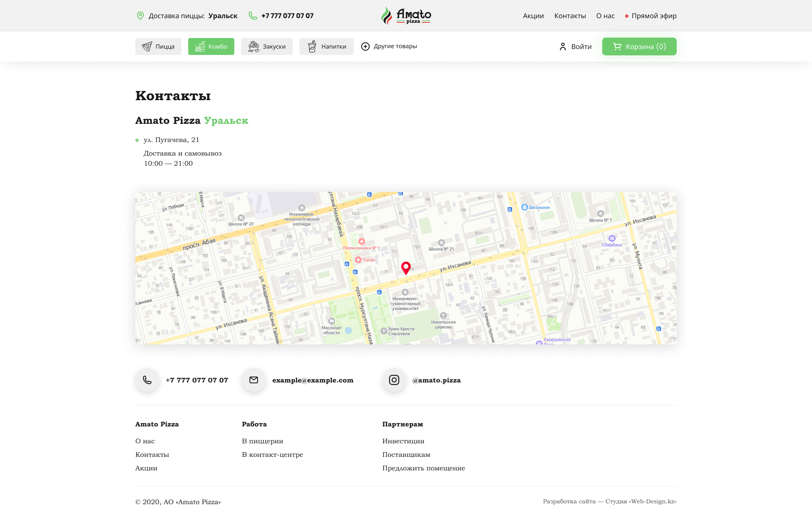
Task: Open footer link В пиццерии
Action: (x=263, y=441)
